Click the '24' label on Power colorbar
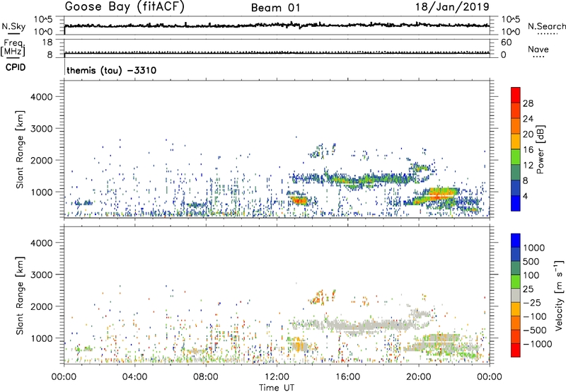Image resolution: width=566 pixels, height=392 pixels. (528, 119)
